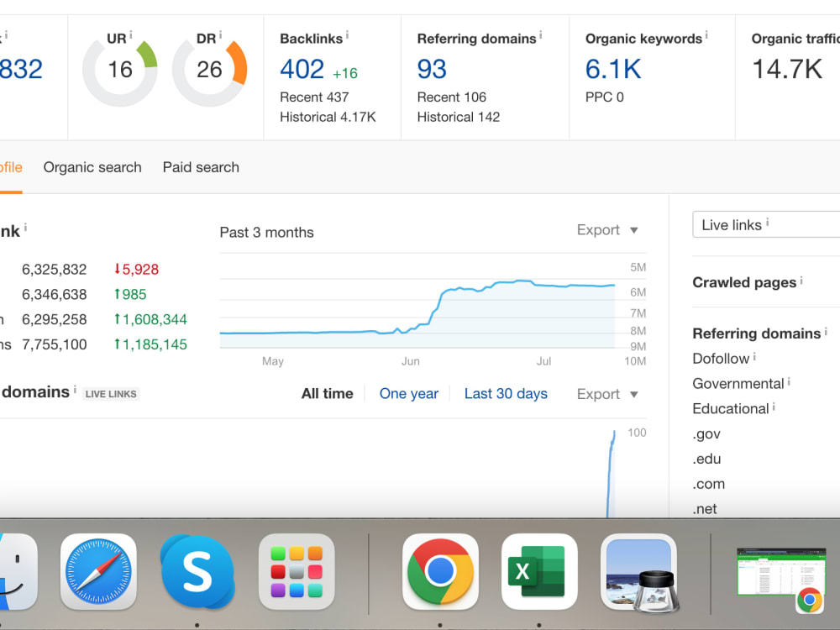Click info icon next to DR

point(220,34)
